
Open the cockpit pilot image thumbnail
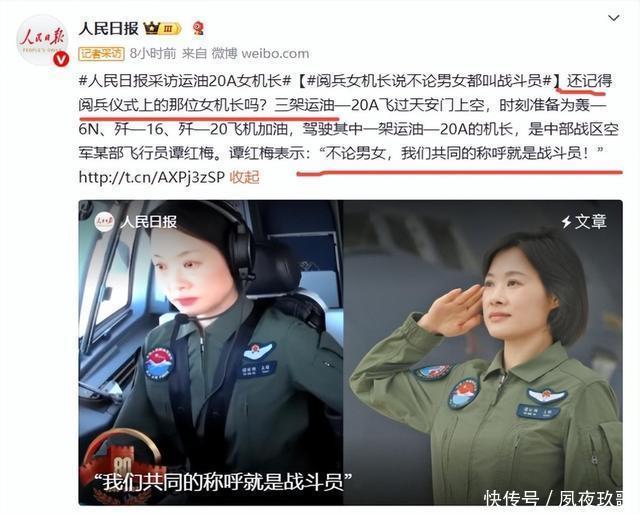click(211, 352)
